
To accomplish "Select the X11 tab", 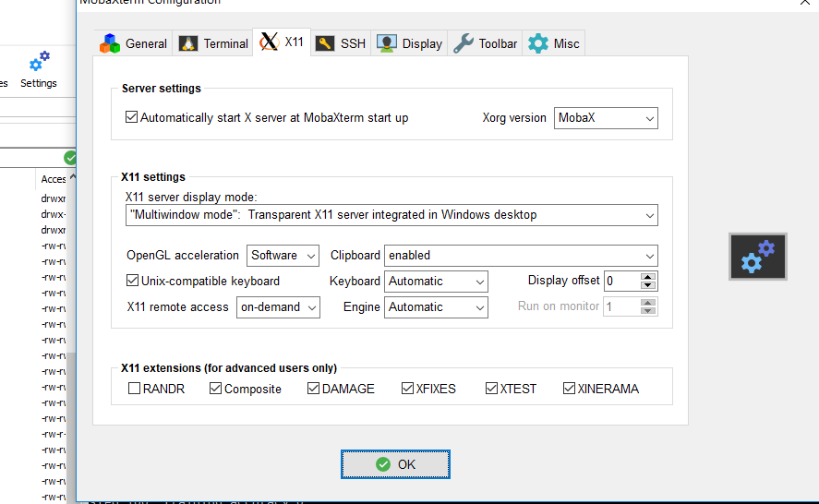I will coord(282,42).
